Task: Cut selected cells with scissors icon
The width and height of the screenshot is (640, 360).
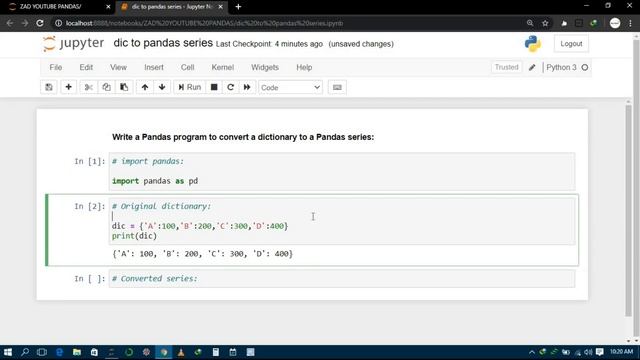Action: 89,87
